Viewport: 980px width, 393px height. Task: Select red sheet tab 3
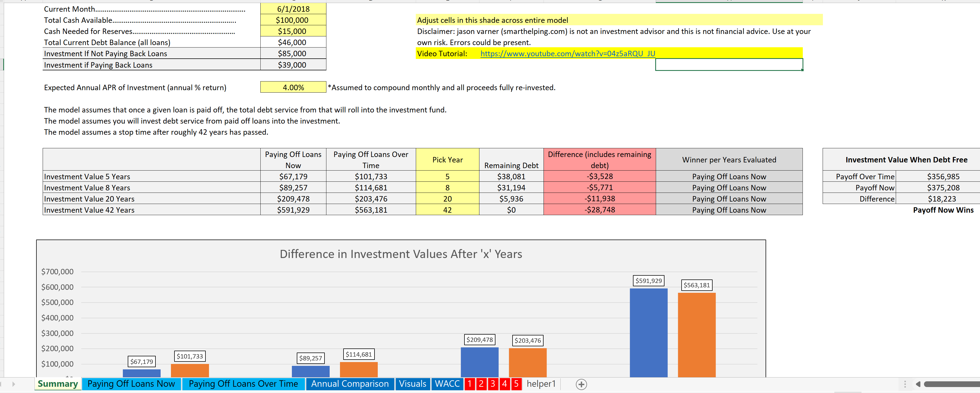click(x=493, y=384)
